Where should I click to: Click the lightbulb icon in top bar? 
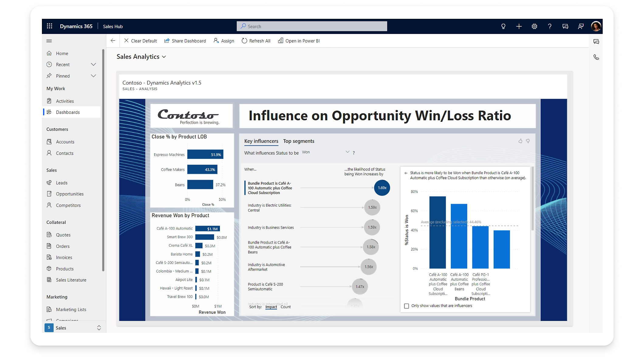pos(503,26)
